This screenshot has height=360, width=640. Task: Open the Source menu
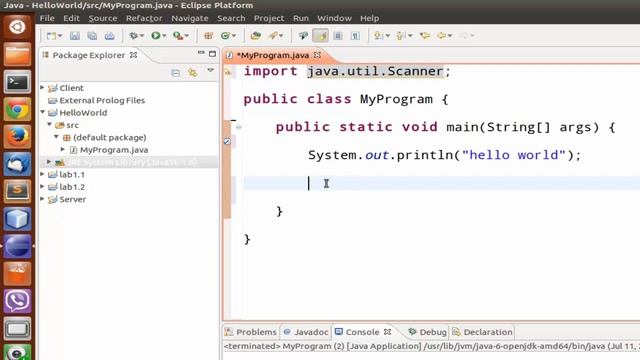[x=103, y=18]
